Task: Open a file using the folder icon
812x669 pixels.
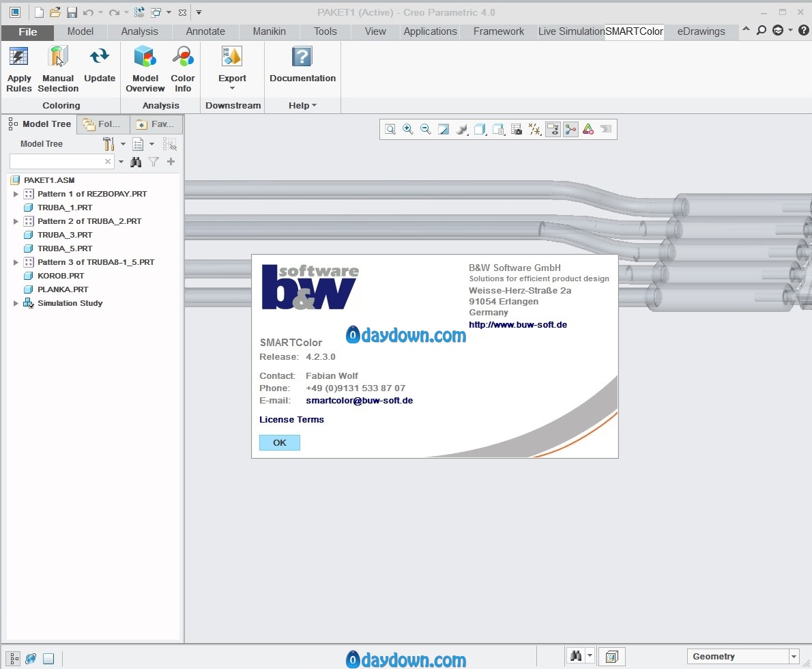Action: (55, 12)
